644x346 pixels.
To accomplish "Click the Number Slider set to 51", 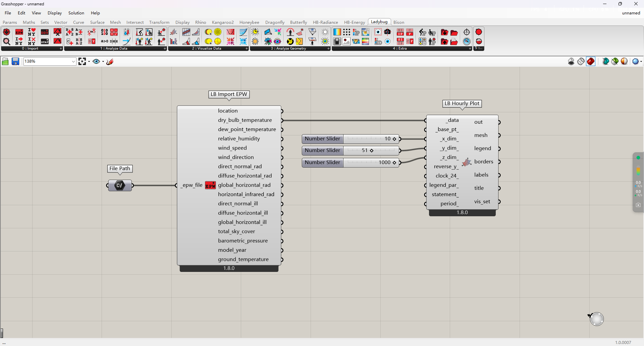I will click(351, 151).
